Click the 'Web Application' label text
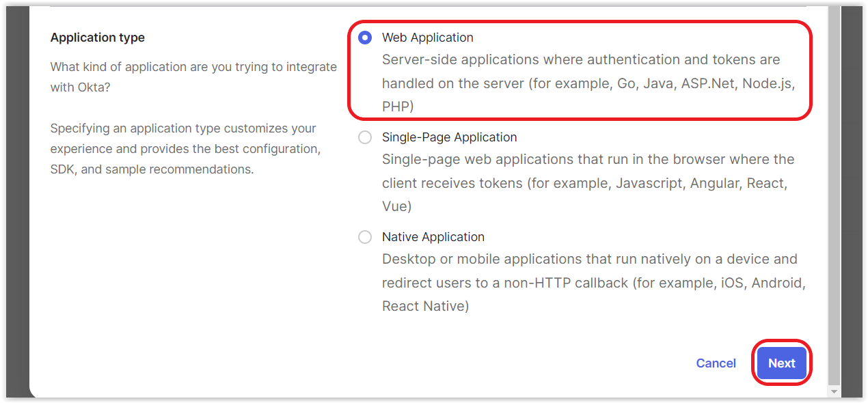The width and height of the screenshot is (868, 403). [x=428, y=38]
